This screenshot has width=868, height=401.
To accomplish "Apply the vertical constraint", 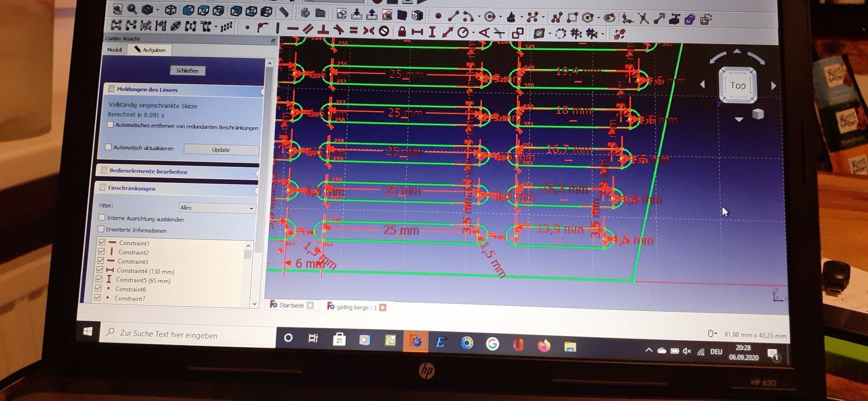I will (x=277, y=28).
